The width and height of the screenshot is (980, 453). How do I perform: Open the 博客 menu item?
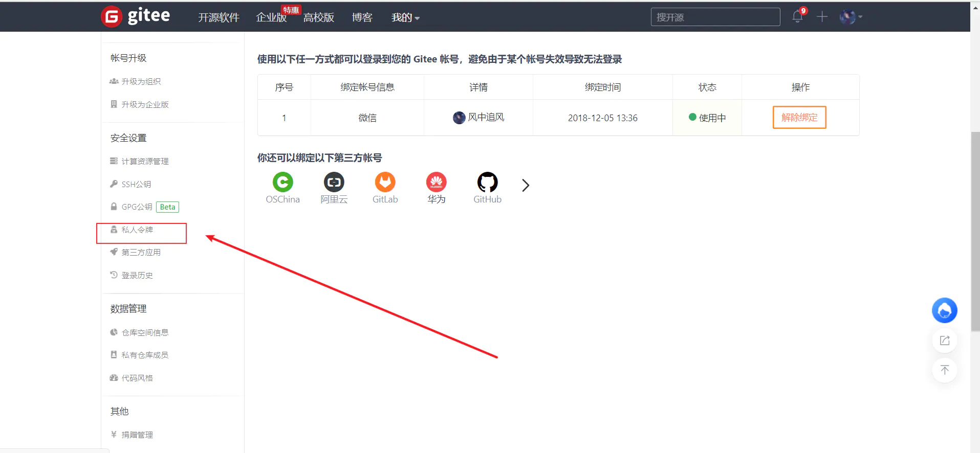362,17
